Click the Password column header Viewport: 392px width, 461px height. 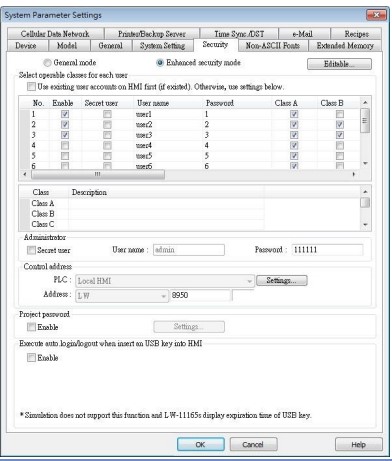tap(237, 103)
